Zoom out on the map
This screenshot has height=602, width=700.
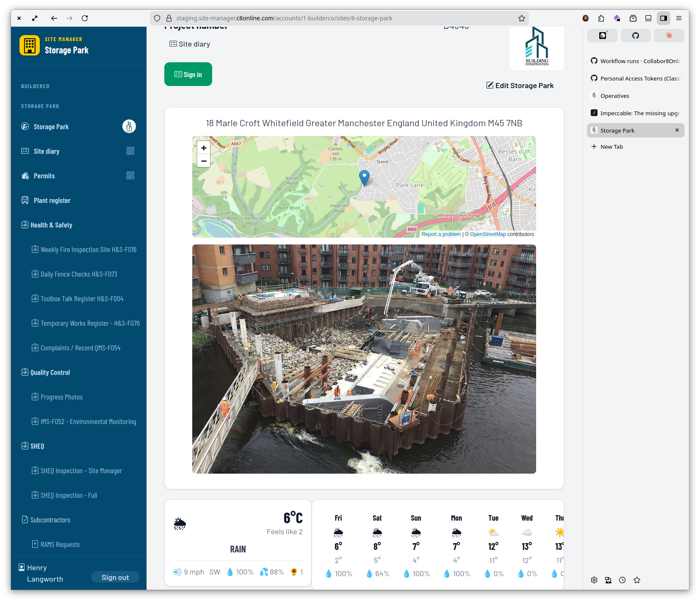(x=204, y=161)
